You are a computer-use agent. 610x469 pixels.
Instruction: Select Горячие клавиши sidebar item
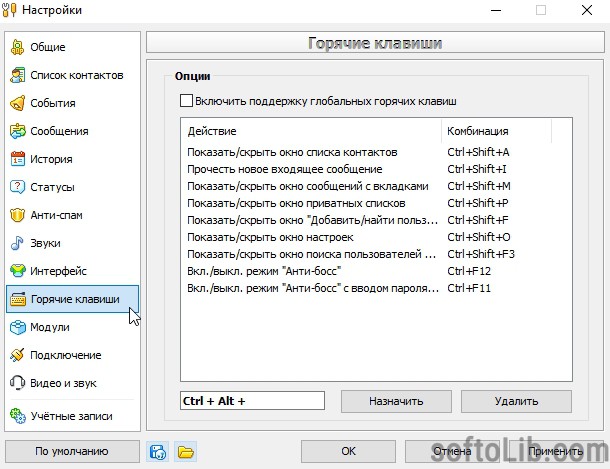coord(72,299)
